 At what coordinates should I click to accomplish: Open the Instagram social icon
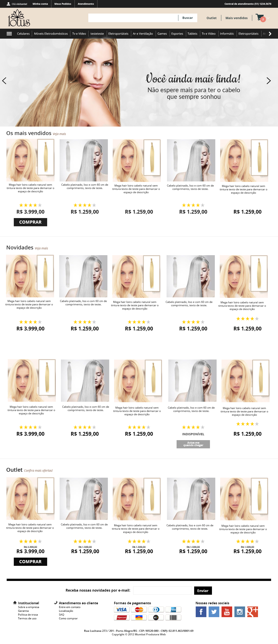click(240, 612)
